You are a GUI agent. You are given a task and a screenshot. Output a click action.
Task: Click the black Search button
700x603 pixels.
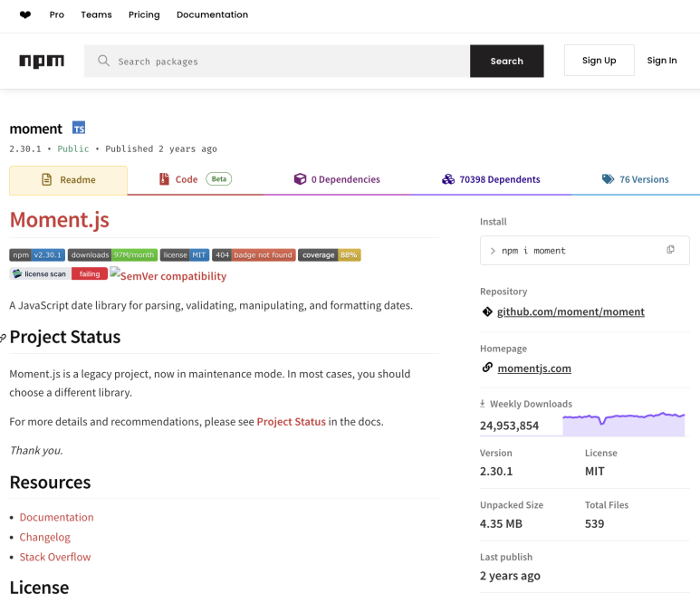click(507, 62)
